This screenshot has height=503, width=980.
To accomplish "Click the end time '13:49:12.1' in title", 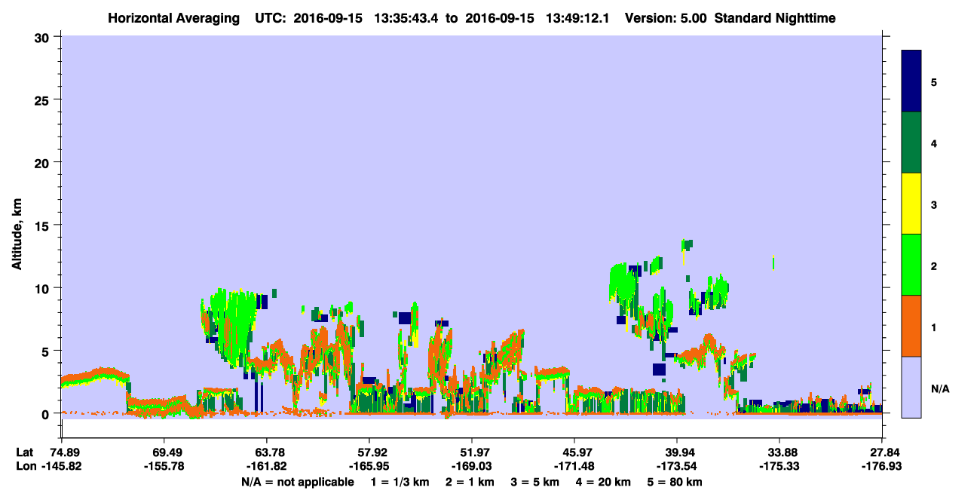I will pyautogui.click(x=578, y=18).
